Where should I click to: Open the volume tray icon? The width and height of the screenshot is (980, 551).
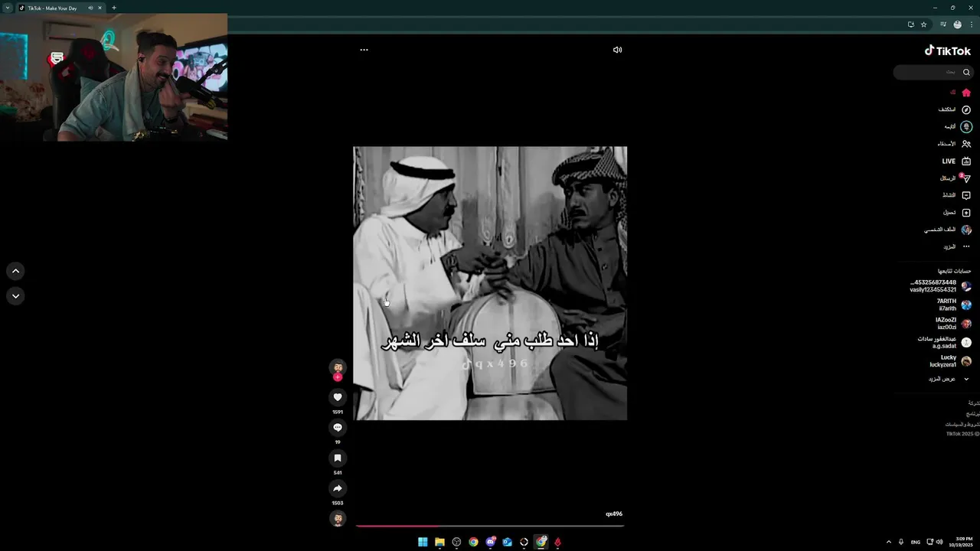click(x=939, y=542)
